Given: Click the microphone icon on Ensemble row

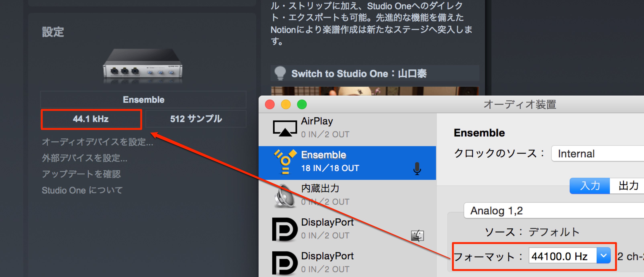Looking at the screenshot, I should click(x=417, y=168).
